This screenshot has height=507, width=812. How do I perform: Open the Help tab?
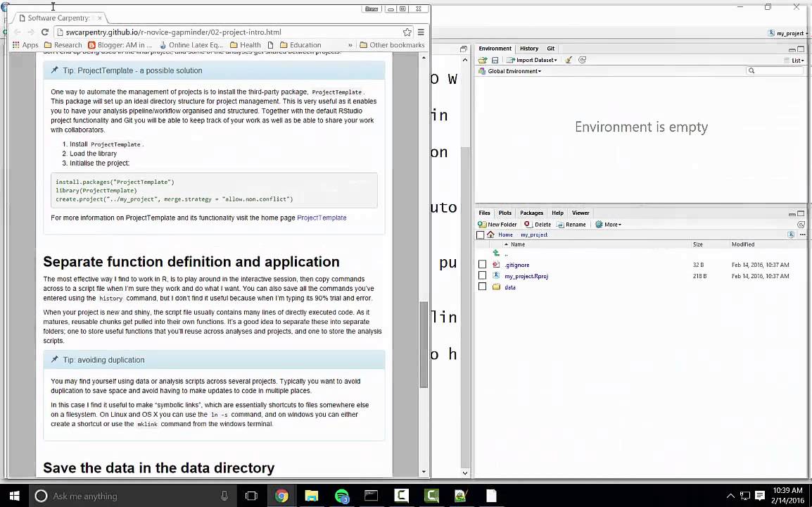click(557, 213)
